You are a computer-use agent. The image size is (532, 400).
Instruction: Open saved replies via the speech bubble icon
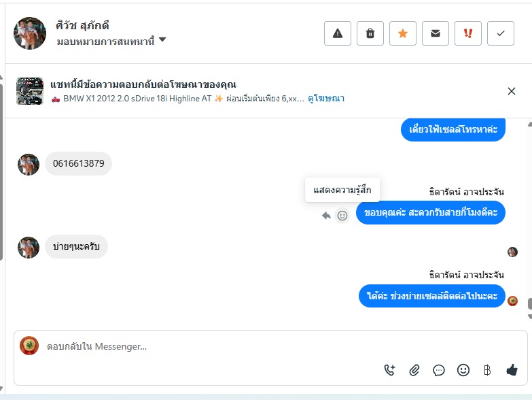click(x=439, y=370)
